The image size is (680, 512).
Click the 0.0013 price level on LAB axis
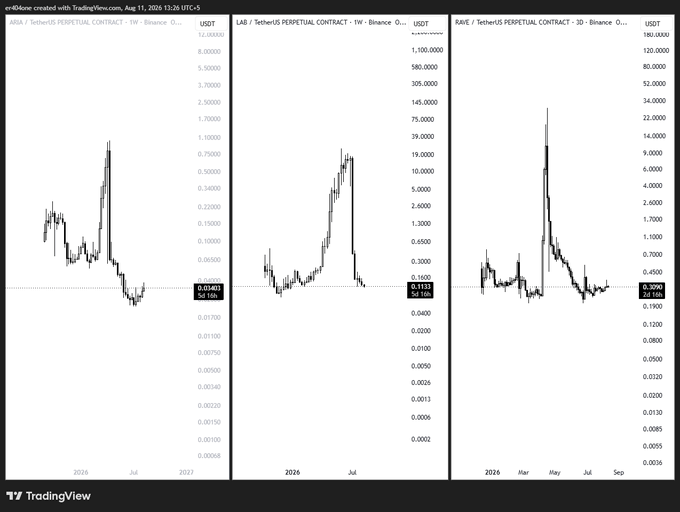click(x=421, y=399)
